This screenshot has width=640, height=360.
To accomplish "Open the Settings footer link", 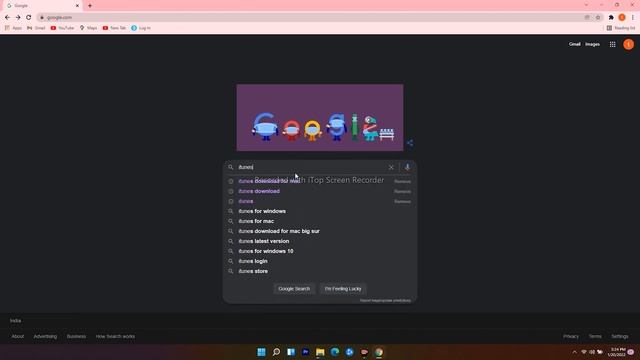I will [620, 336].
